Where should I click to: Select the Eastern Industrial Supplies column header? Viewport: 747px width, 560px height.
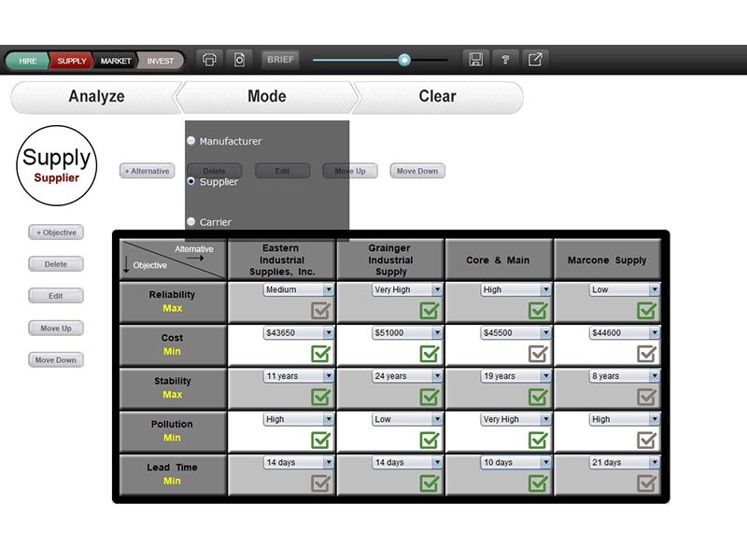pyautogui.click(x=282, y=259)
